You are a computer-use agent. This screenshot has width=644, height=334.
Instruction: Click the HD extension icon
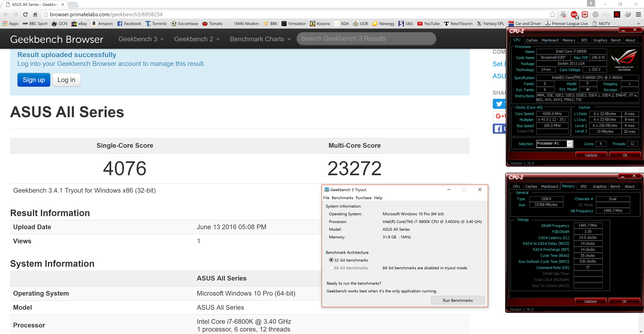[606, 14]
